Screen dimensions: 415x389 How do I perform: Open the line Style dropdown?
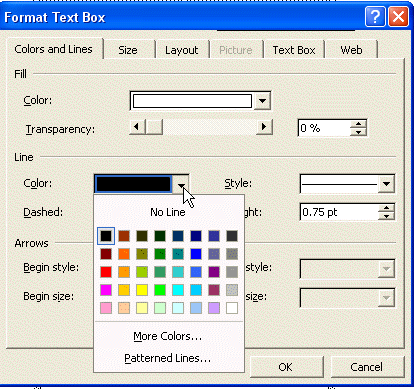(386, 184)
